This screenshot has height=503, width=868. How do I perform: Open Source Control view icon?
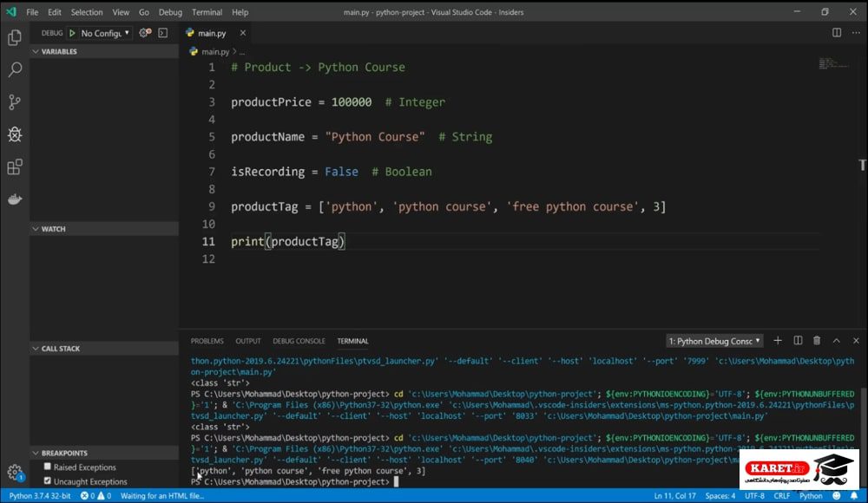pos(15,101)
